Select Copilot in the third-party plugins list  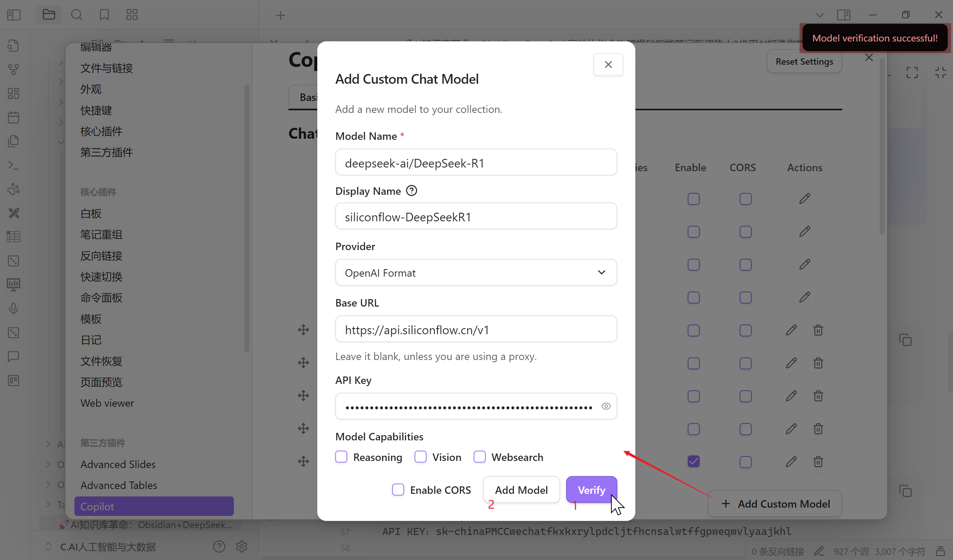point(153,506)
